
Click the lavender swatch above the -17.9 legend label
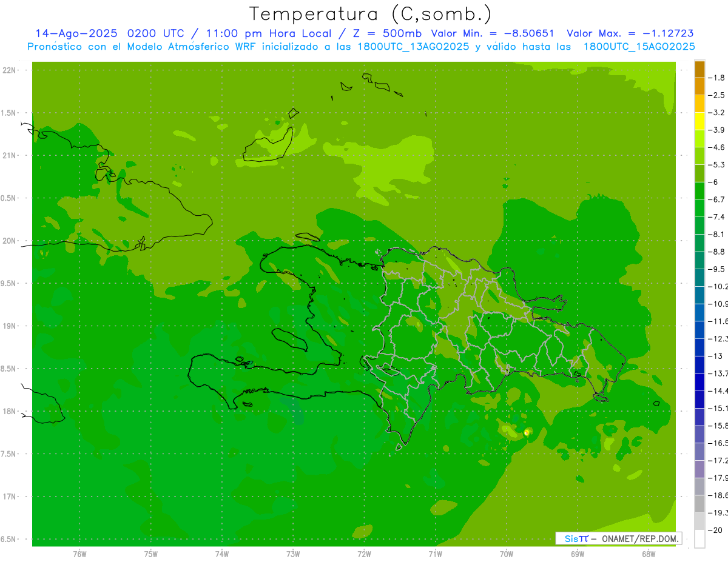point(699,469)
